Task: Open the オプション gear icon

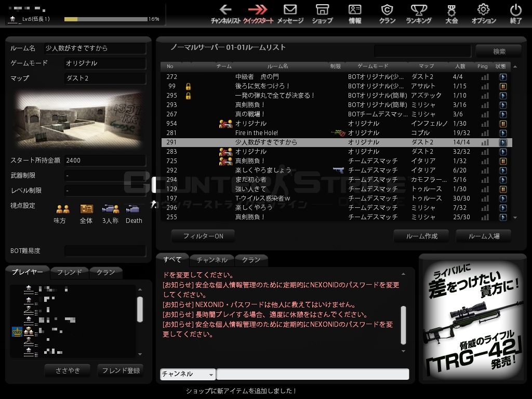Action: [x=484, y=14]
